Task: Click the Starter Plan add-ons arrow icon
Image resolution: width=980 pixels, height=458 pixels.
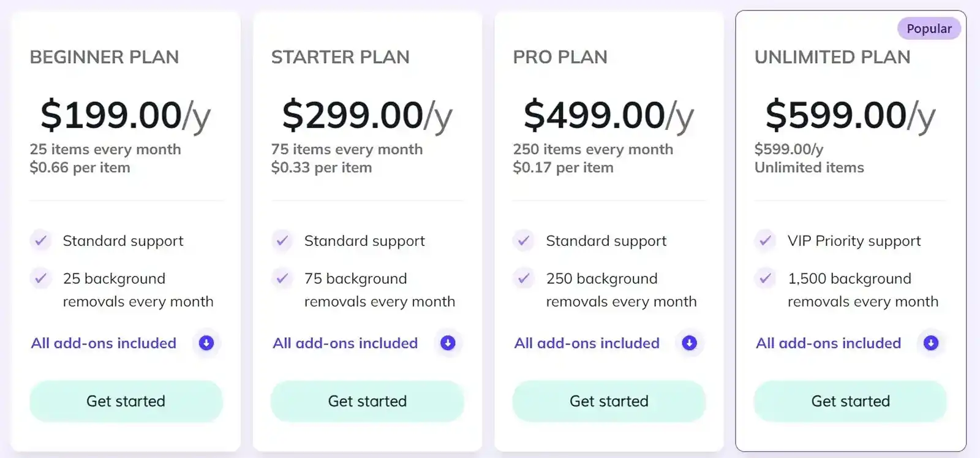Action: click(448, 343)
